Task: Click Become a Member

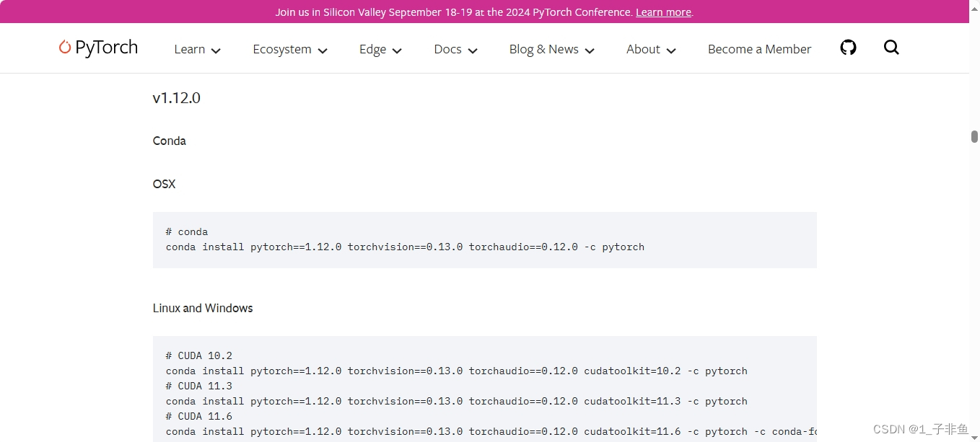Action: coord(759,49)
